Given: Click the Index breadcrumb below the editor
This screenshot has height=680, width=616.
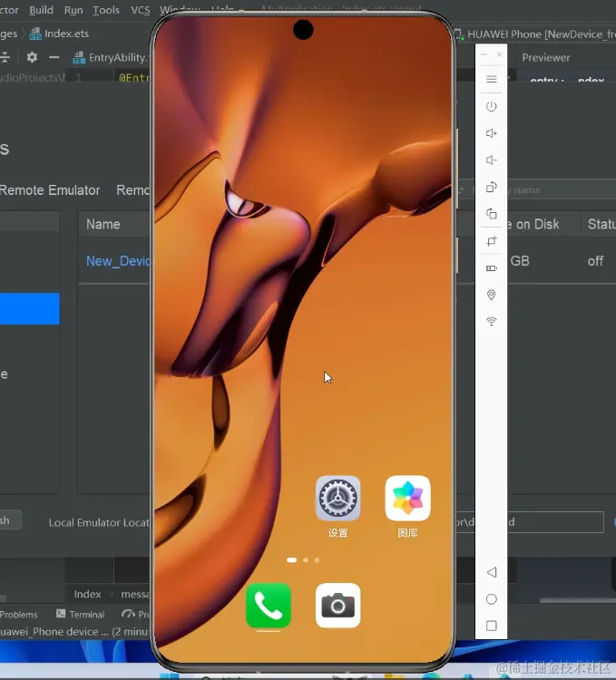Looking at the screenshot, I should pyautogui.click(x=87, y=594).
